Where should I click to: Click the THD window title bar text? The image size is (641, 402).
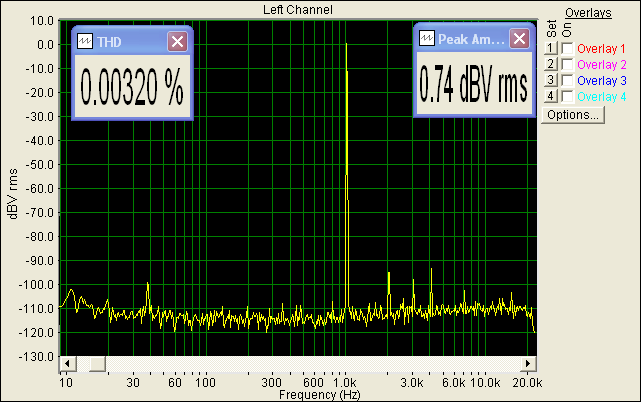pyautogui.click(x=109, y=42)
